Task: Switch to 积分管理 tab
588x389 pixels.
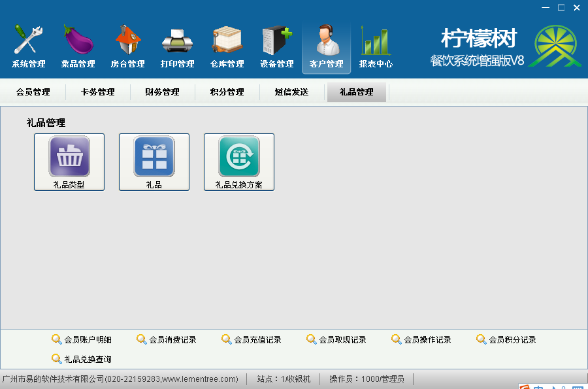Action: [x=227, y=92]
